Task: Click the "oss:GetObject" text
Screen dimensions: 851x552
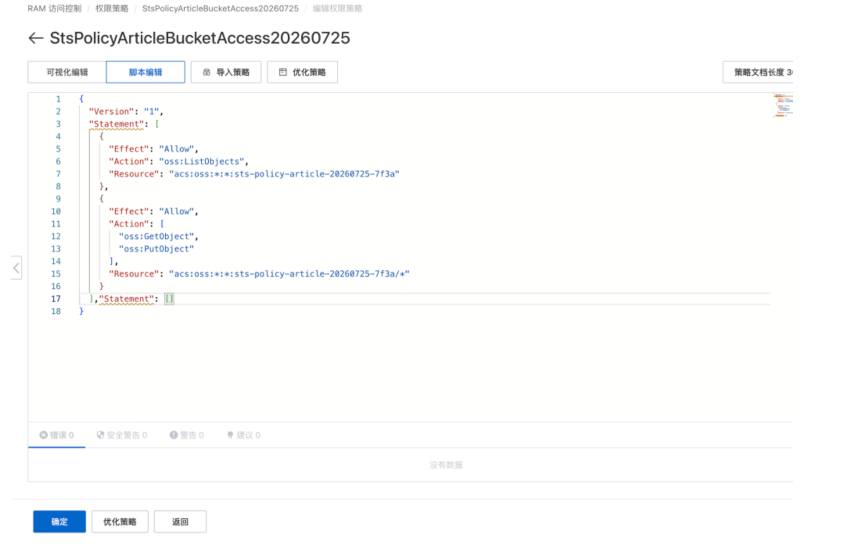Action: (156, 236)
